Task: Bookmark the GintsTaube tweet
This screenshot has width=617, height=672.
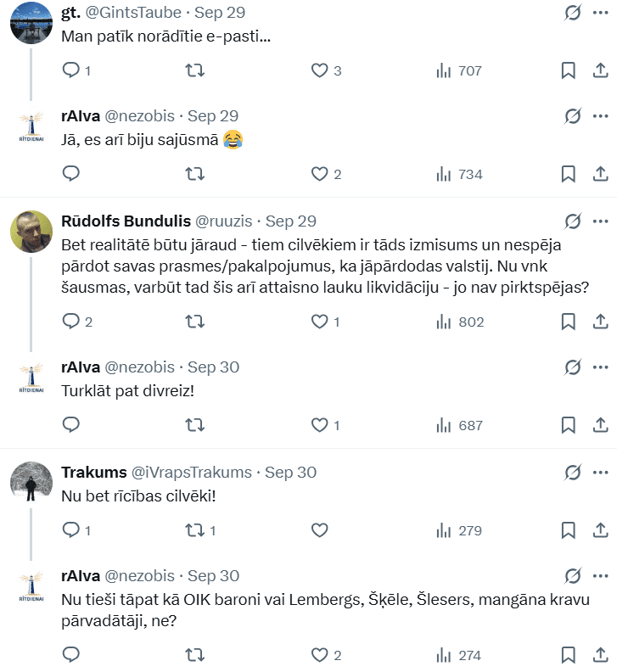Action: (x=569, y=71)
